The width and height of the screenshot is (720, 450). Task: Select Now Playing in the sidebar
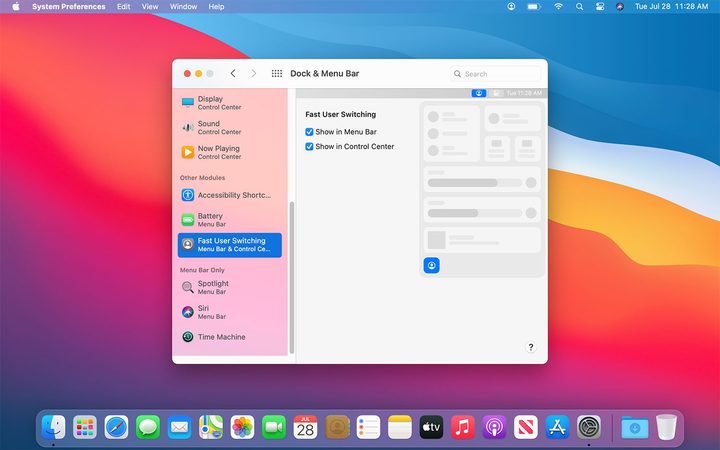[230, 152]
